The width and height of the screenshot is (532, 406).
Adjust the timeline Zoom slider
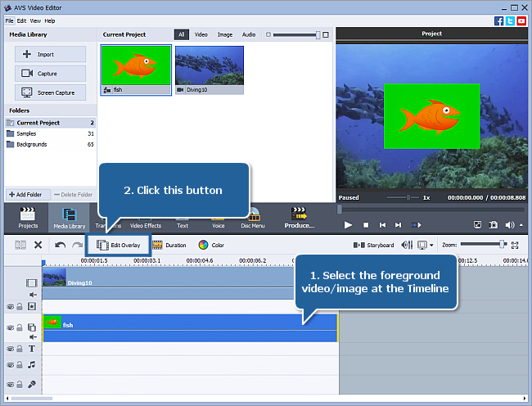pos(503,244)
